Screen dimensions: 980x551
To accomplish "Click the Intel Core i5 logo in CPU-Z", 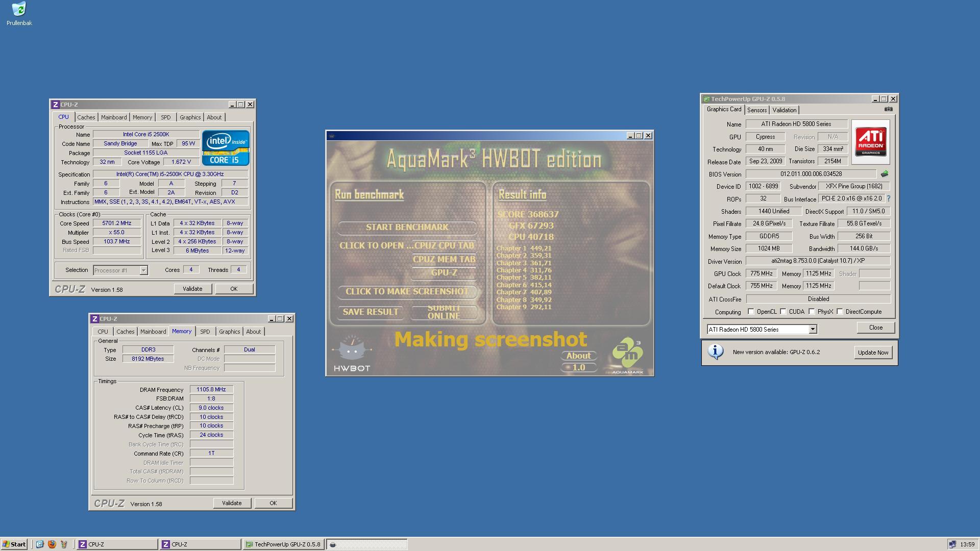I will click(x=226, y=147).
